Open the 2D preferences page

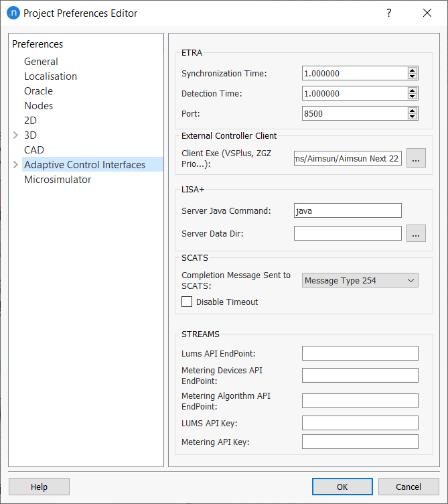(31, 121)
